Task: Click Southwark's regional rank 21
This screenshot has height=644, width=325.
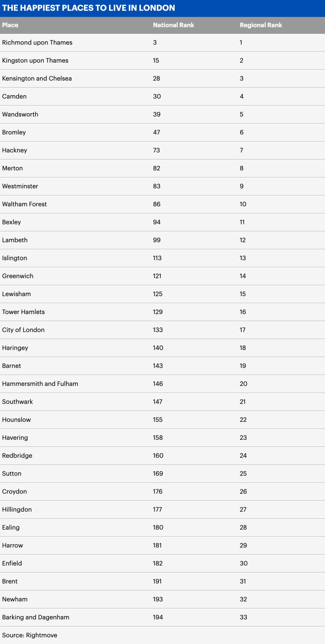Action: click(243, 402)
